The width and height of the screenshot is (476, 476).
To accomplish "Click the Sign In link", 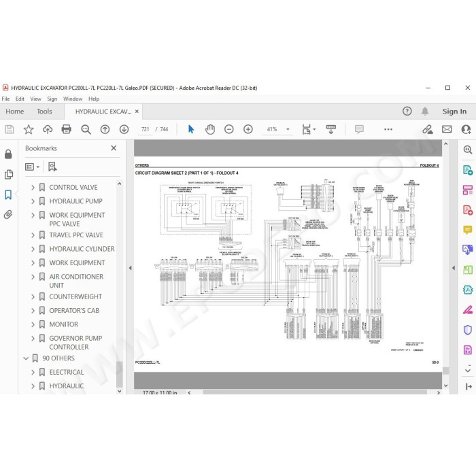I will click(x=454, y=112).
